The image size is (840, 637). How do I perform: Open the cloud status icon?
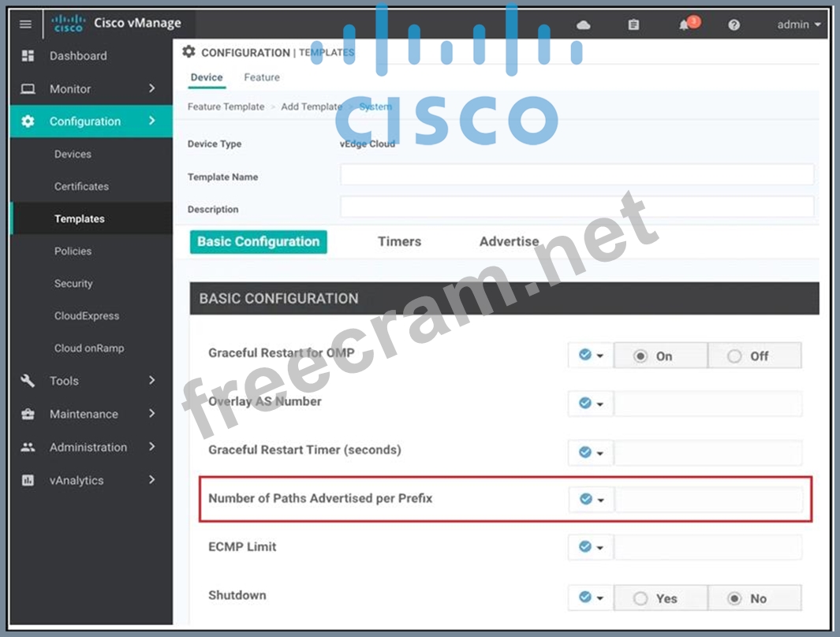point(584,25)
